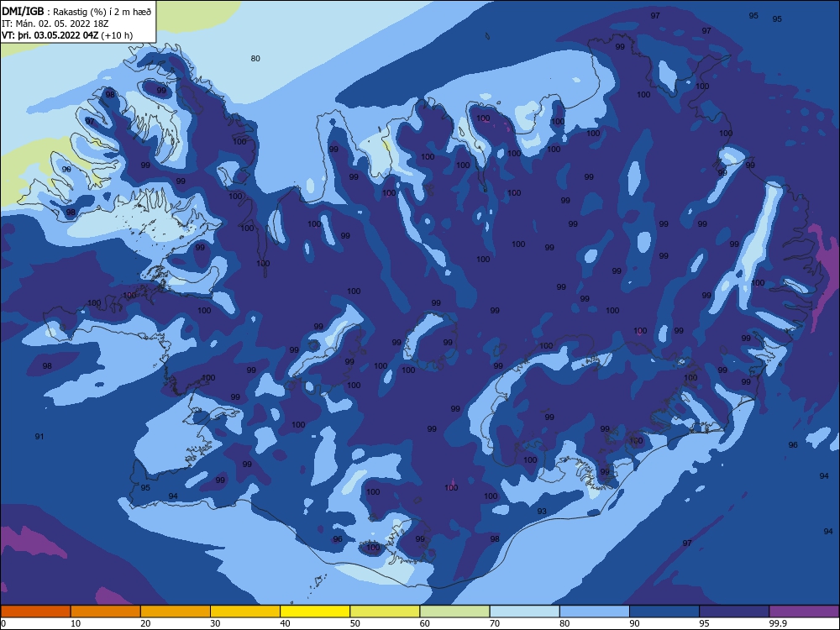
Task: Click the '30' legend tick label
Action: [x=215, y=623]
